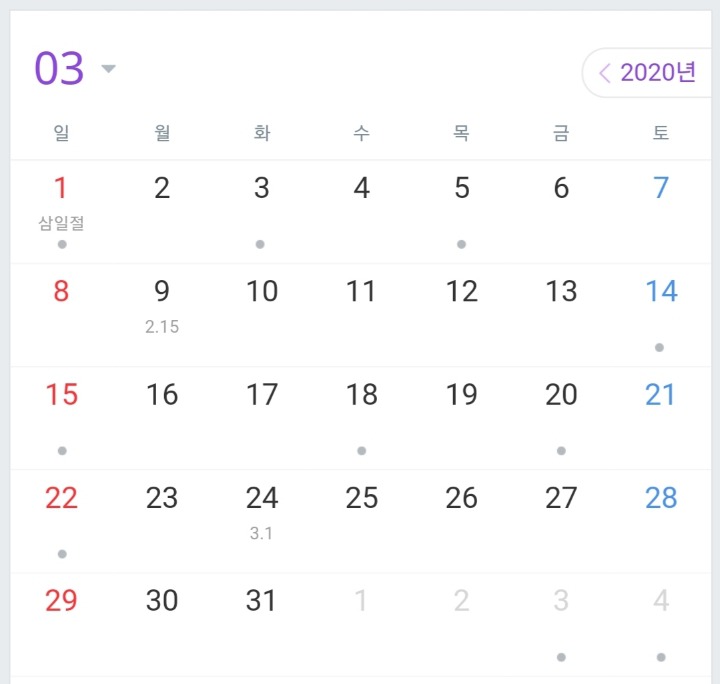Click the event dot under March 5
This screenshot has width=720, height=684.
pos(461,244)
